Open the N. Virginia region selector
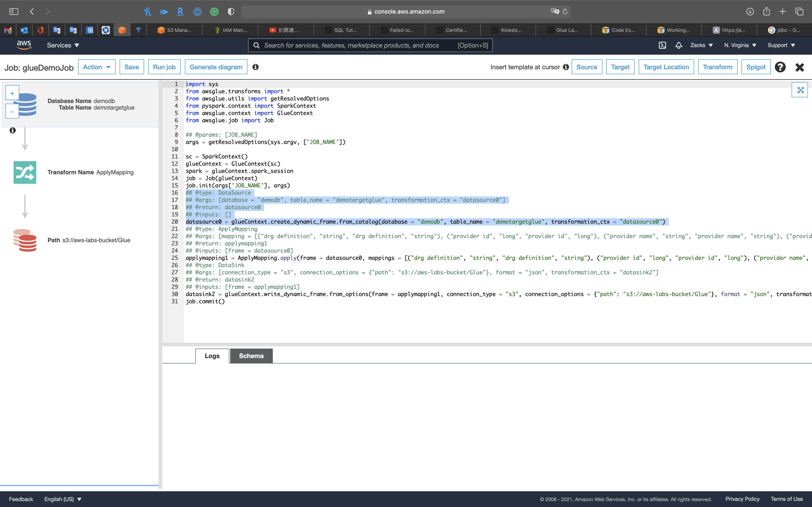This screenshot has width=812, height=507. click(739, 45)
